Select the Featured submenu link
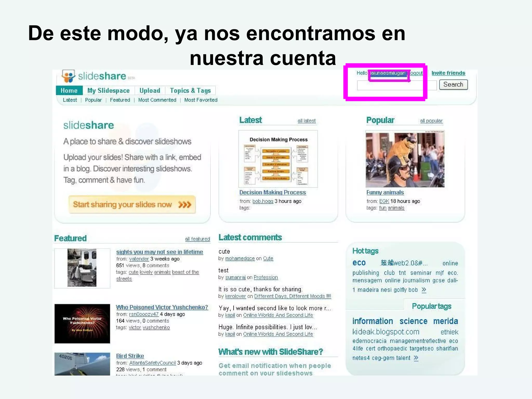Viewport: 532px width, 399px height. coord(120,100)
